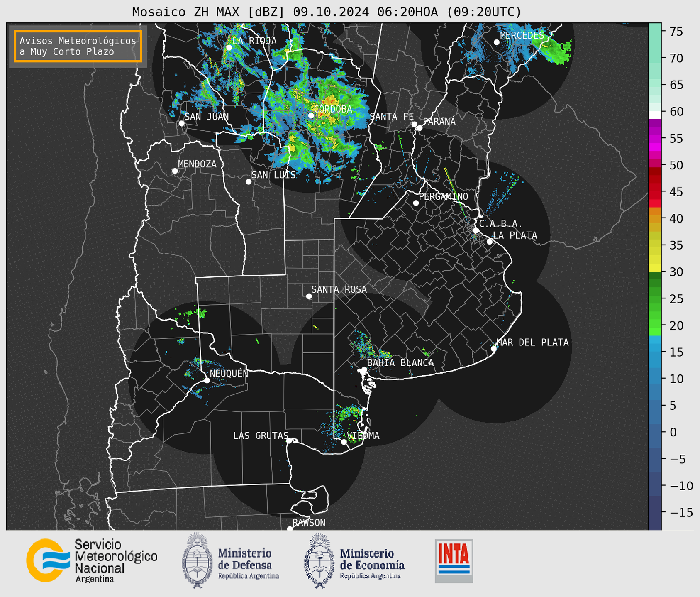Click the San Luis city marker
The image size is (700, 597).
[x=249, y=182]
